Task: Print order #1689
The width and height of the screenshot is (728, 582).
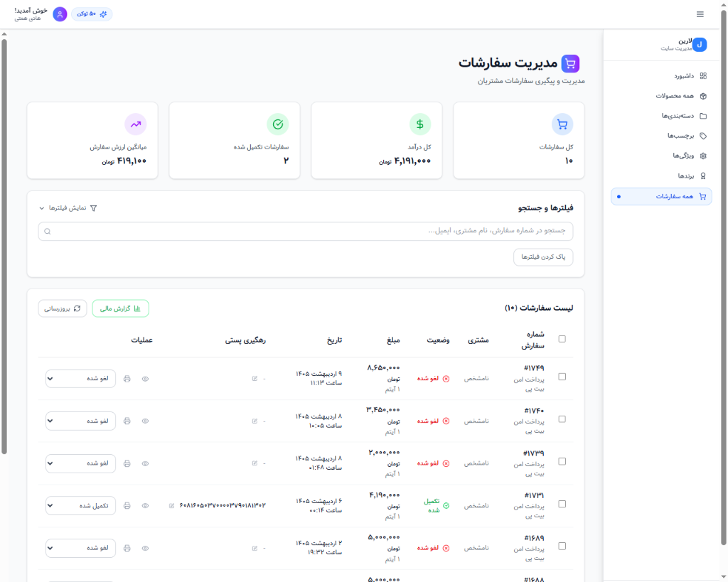Action: 127,548
